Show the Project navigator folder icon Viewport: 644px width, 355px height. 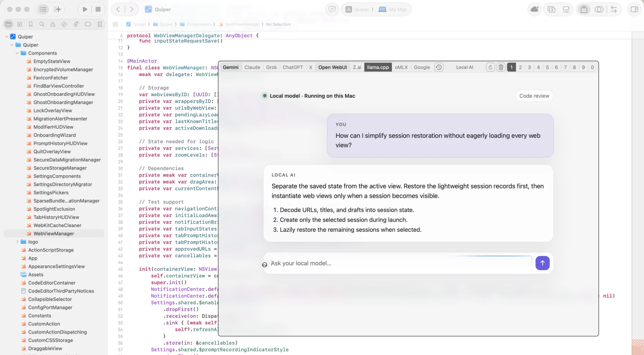click(x=9, y=24)
